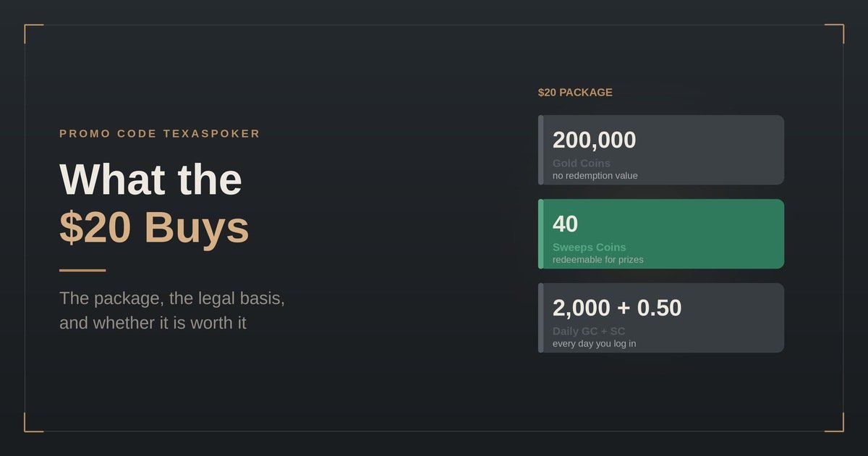Click the PROMO CODE TEXASPOKER text

coord(160,134)
